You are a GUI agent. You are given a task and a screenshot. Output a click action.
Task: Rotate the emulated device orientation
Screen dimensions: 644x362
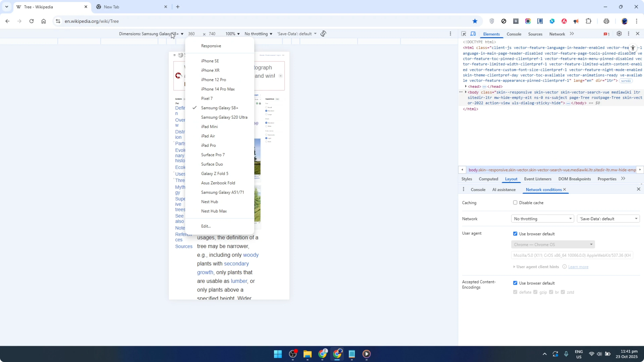pyautogui.click(x=323, y=33)
